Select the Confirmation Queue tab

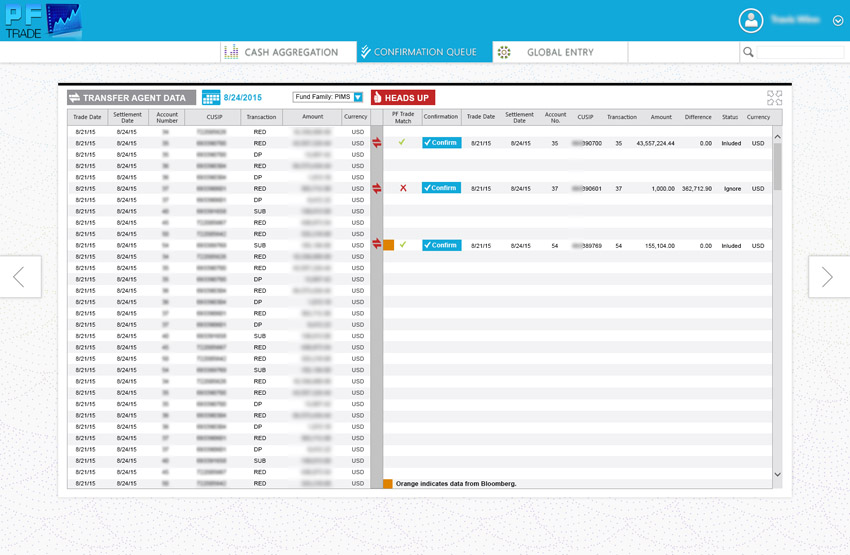coord(424,52)
